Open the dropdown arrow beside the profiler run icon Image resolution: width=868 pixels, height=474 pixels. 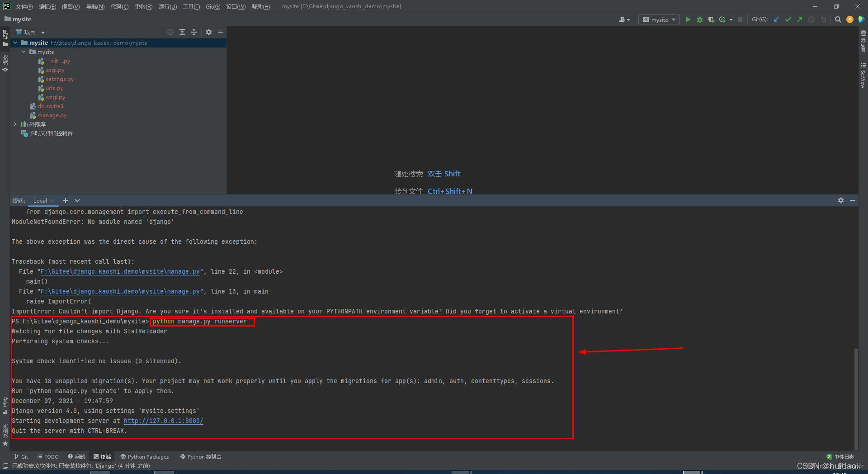point(731,20)
